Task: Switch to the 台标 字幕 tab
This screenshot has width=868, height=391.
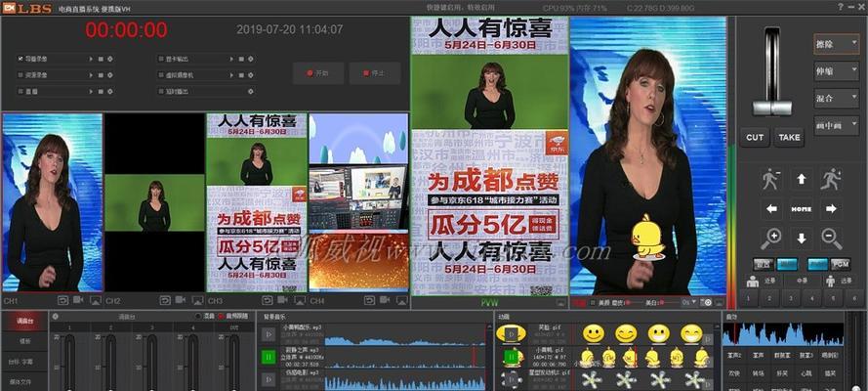Action: 24,361
